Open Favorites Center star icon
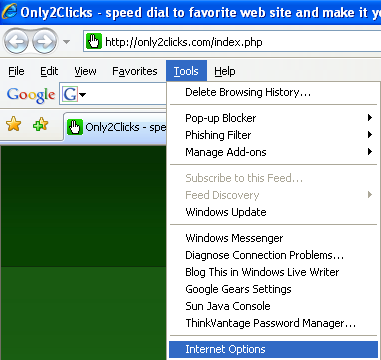This screenshot has width=381, height=360. click(13, 125)
